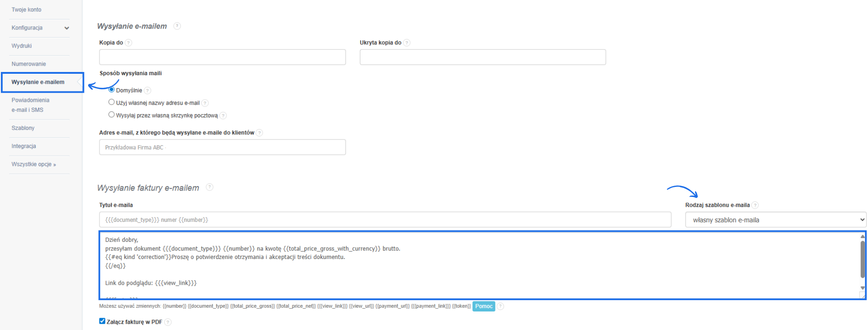Select Użyj własnej nazwy adresu e-mail
Screen dimensions: 868x330
[x=111, y=102]
